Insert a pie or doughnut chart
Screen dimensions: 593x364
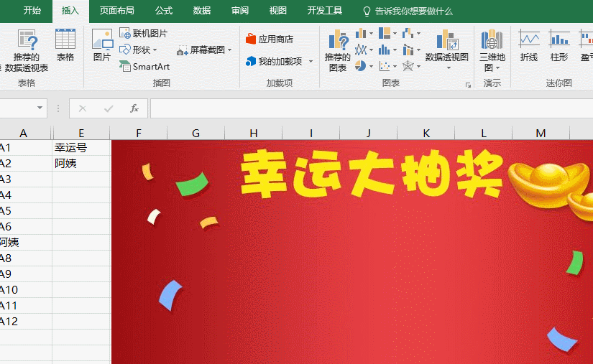tap(360, 66)
